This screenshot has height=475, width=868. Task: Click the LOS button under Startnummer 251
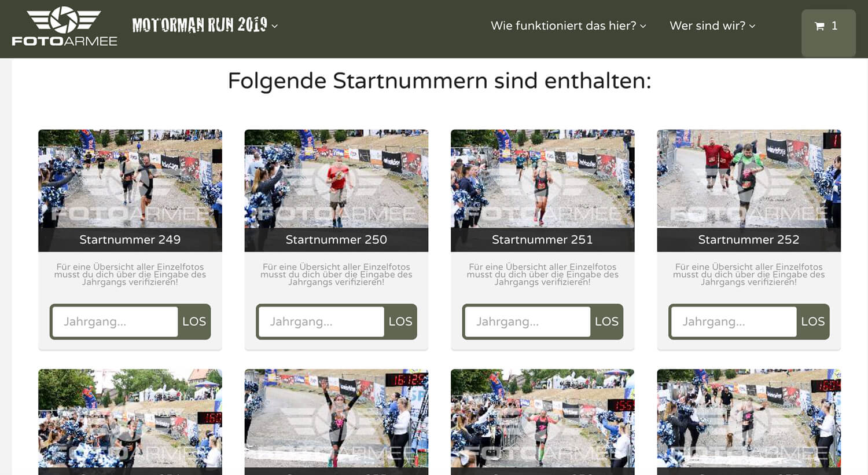[x=606, y=321]
